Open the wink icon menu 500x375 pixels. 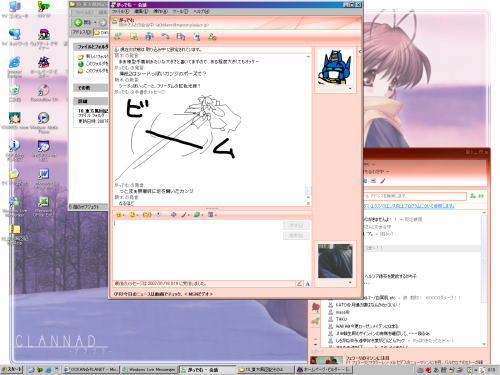pyautogui.click(x=132, y=215)
